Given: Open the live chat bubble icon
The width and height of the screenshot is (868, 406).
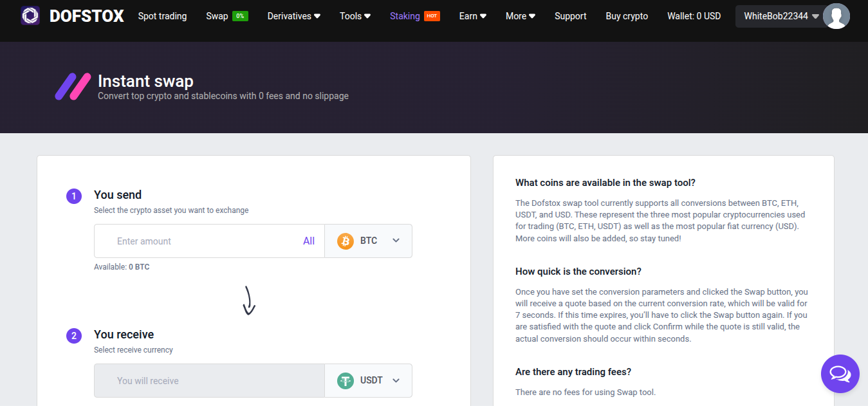Looking at the screenshot, I should [840, 373].
